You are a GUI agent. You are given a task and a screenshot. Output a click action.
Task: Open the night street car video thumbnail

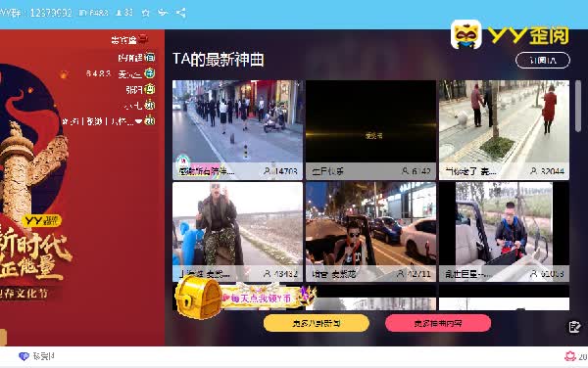click(370, 232)
